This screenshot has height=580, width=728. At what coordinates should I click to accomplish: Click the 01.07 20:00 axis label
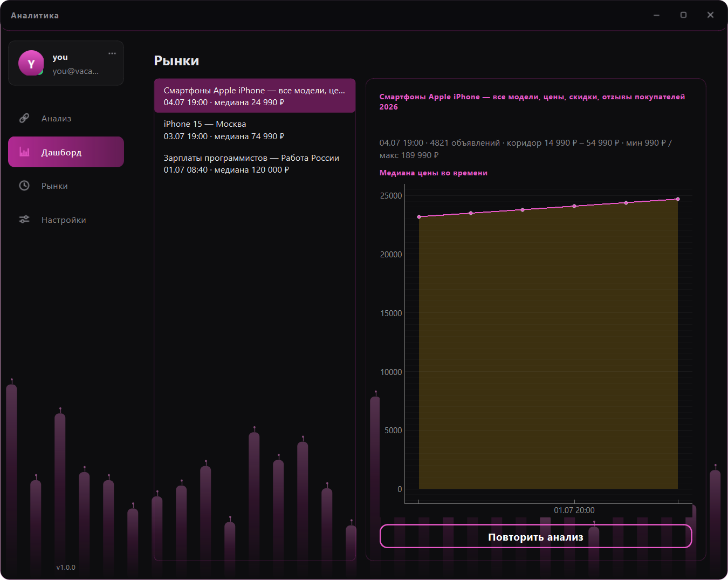[x=574, y=510]
